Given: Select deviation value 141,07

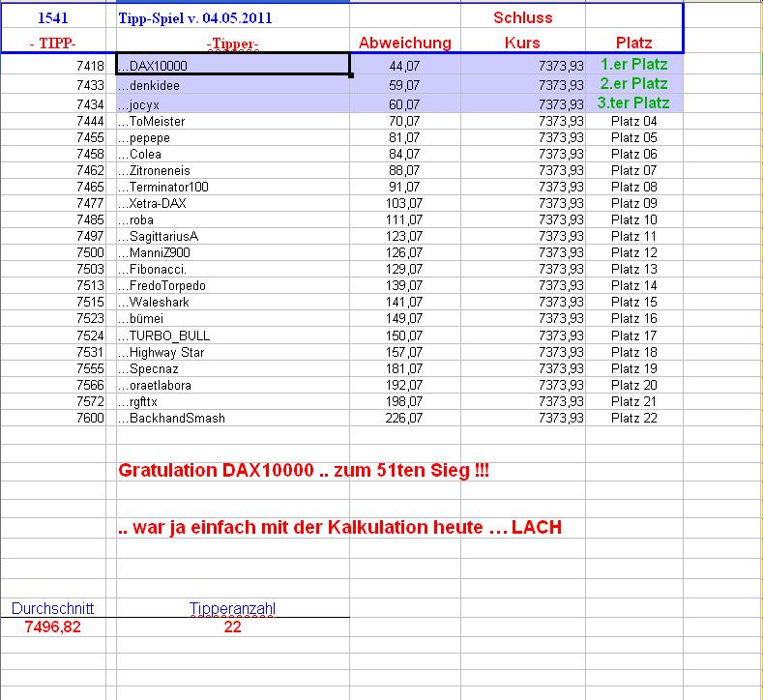Looking at the screenshot, I should [x=405, y=302].
